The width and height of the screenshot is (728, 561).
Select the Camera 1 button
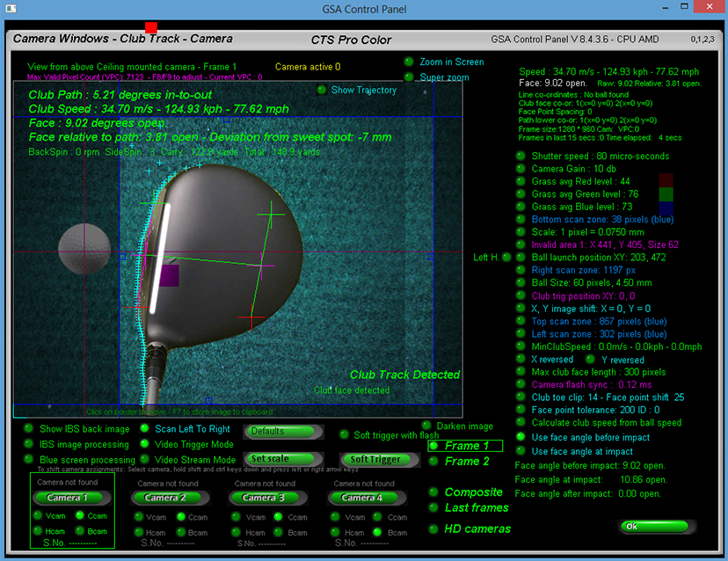pos(71,498)
